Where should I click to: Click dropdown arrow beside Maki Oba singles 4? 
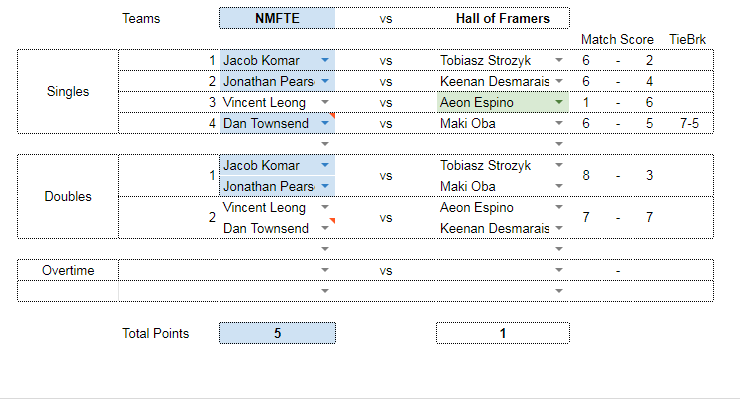click(x=559, y=123)
